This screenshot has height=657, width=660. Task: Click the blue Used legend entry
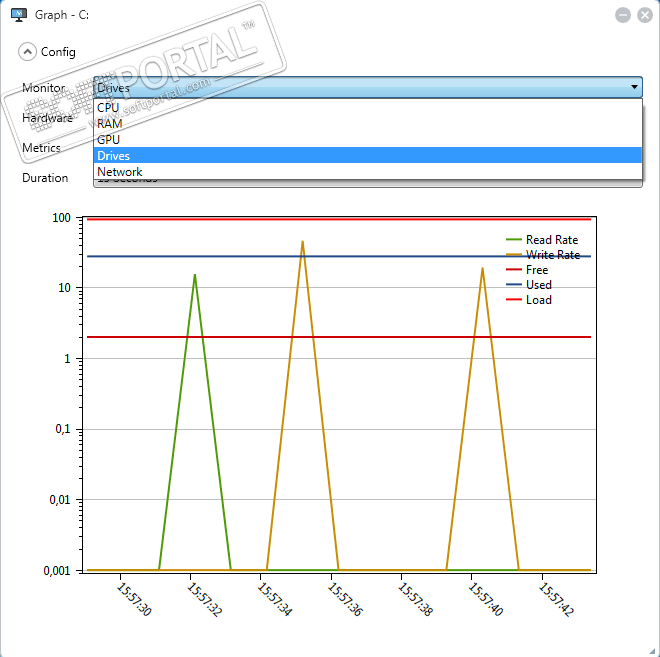point(529,285)
